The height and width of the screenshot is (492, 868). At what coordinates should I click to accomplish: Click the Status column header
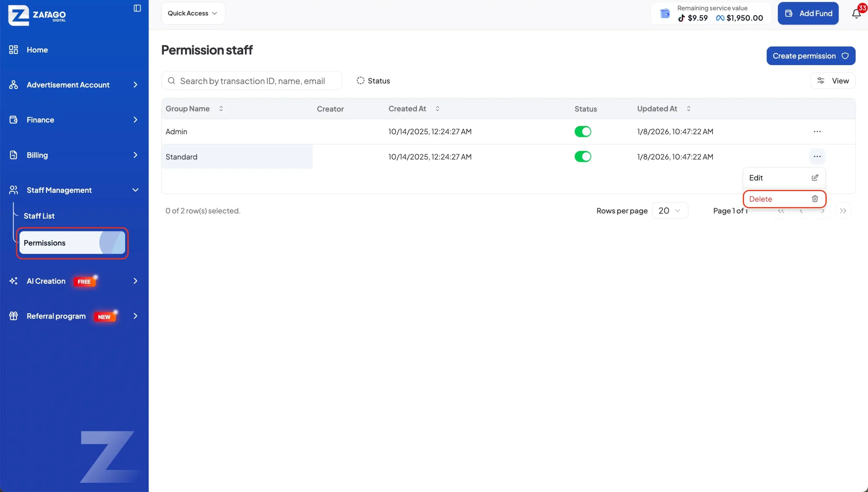586,109
